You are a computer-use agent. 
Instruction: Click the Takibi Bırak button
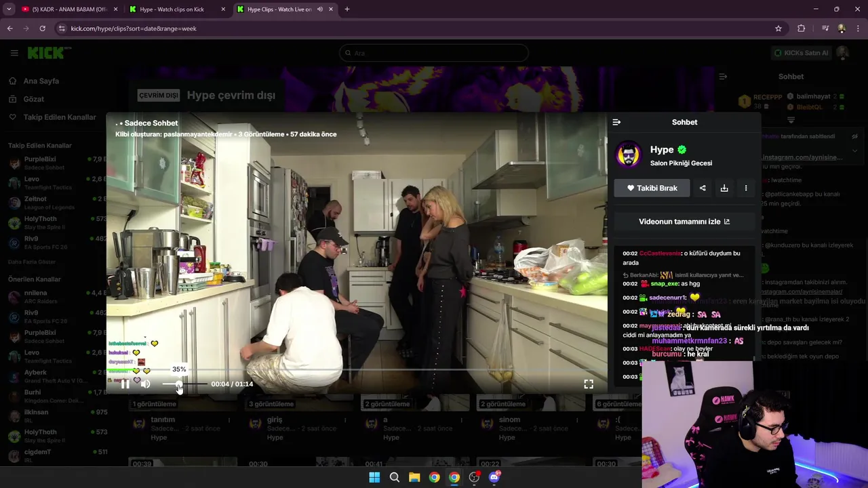[652, 188]
